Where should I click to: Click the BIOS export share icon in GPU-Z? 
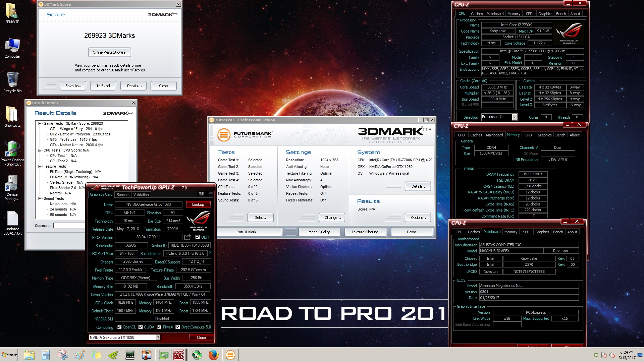[x=188, y=237]
